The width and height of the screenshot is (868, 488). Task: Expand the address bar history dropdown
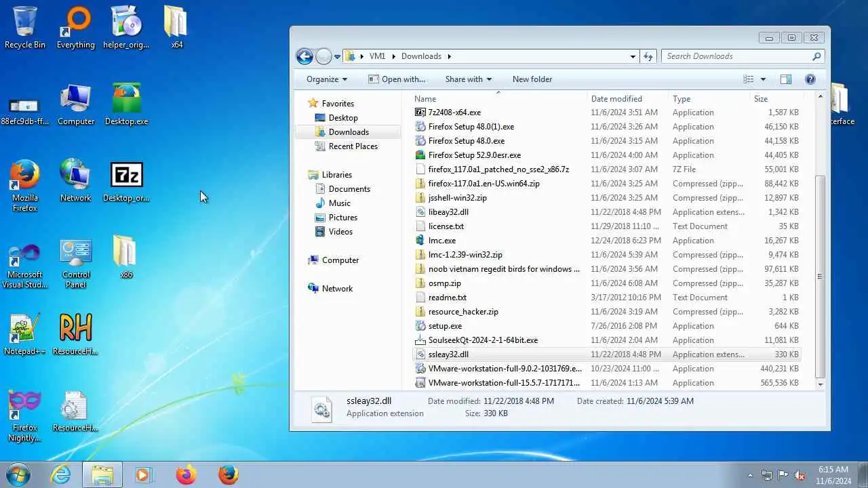pyautogui.click(x=633, y=56)
